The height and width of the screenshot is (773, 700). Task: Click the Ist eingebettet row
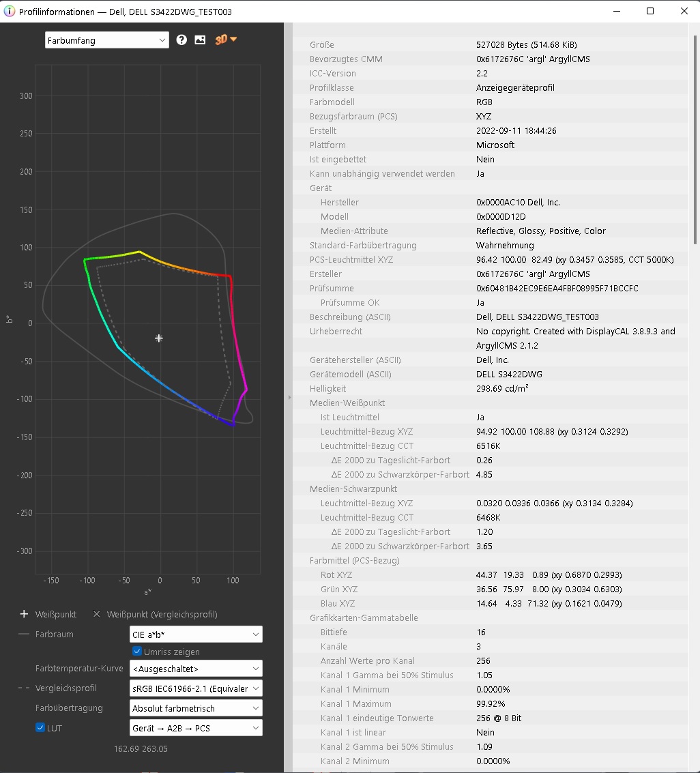pos(490,159)
